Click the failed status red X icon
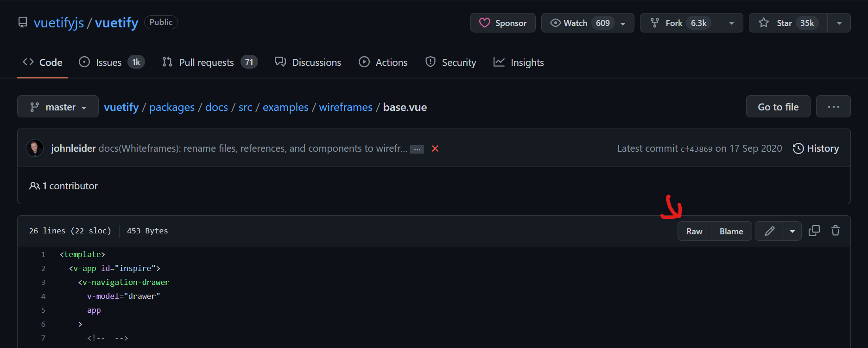868x348 pixels. 435,148
